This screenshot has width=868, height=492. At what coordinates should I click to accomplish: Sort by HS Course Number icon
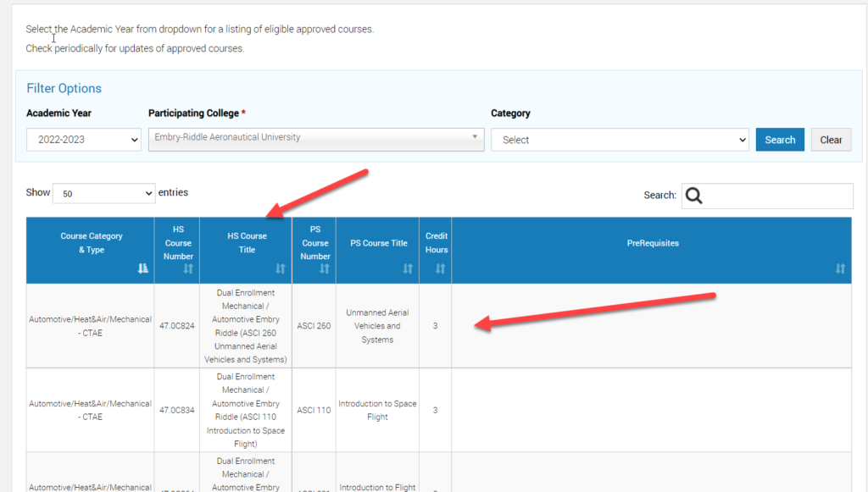tap(188, 268)
